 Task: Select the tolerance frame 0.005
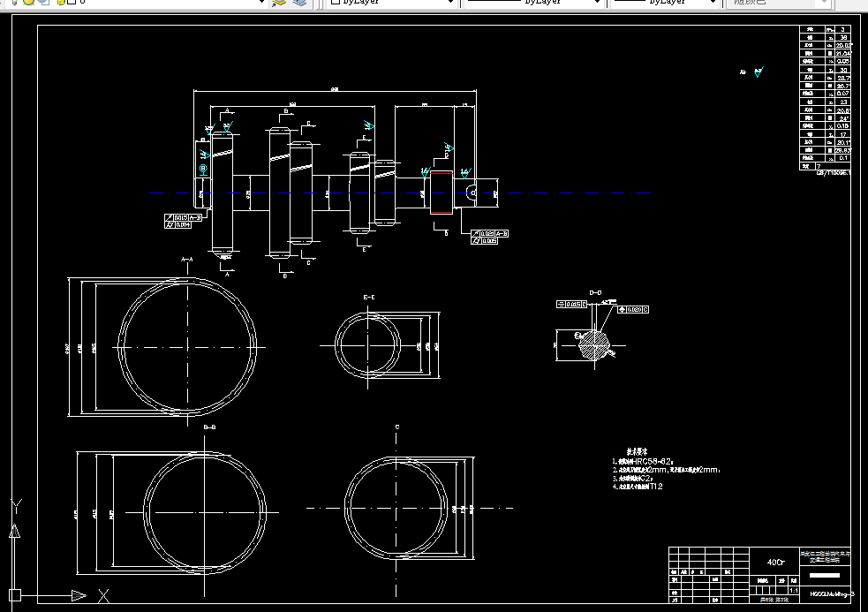(485, 241)
